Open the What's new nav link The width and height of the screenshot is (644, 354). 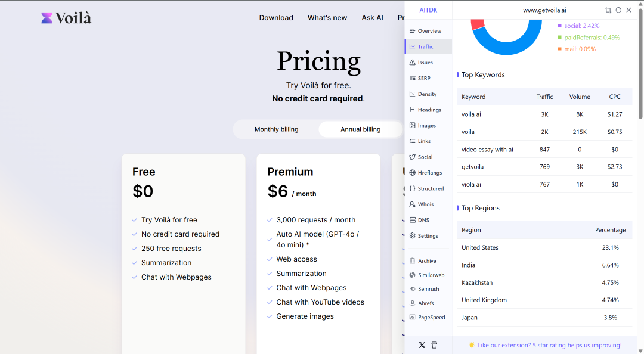[327, 18]
